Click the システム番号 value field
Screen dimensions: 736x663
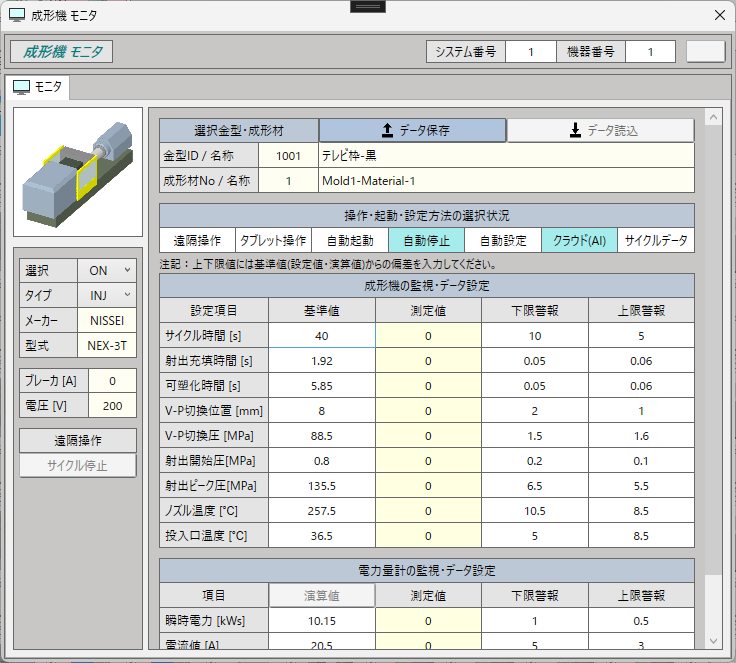coord(531,52)
